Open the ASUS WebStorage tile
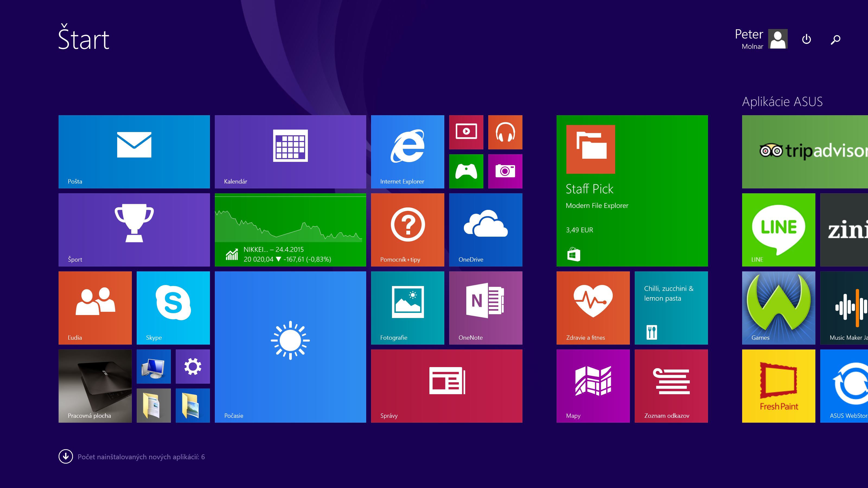This screenshot has width=868, height=488. (844, 386)
